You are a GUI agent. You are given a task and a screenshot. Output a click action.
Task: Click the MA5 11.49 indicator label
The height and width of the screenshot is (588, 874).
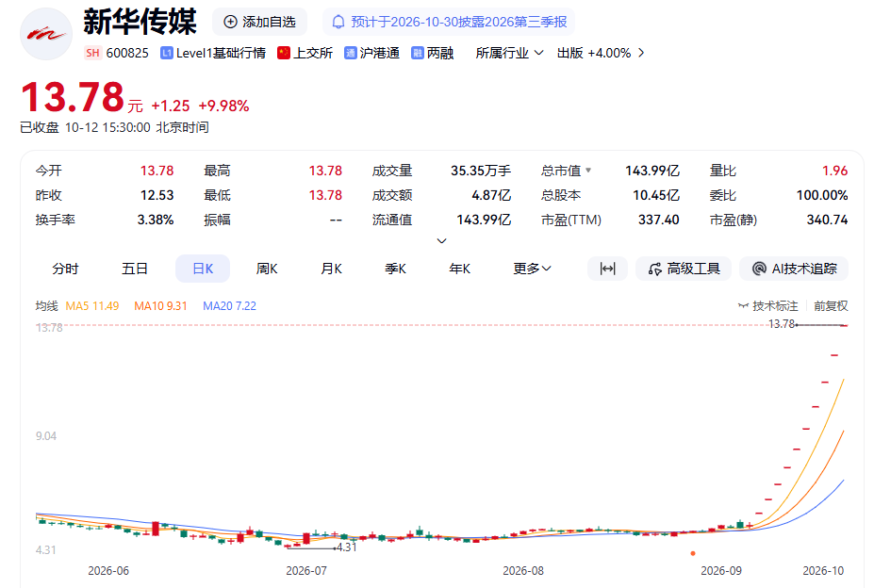coord(92,306)
